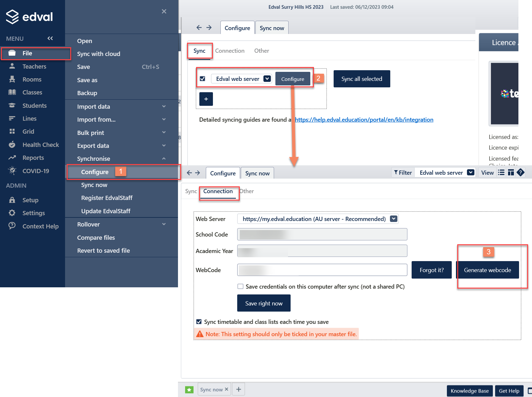Click the COVID-19 virus icon
Image resolution: width=532 pixels, height=397 pixels.
(x=12, y=171)
